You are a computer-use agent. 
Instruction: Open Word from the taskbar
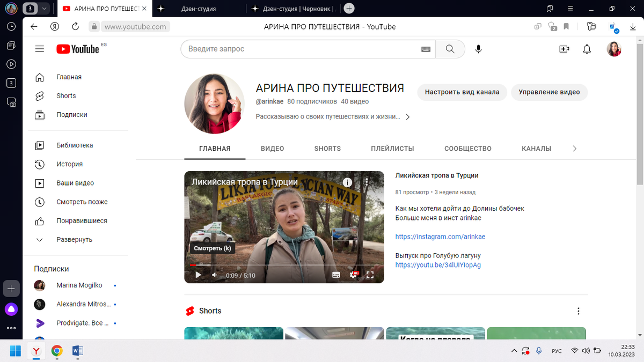tap(77, 351)
